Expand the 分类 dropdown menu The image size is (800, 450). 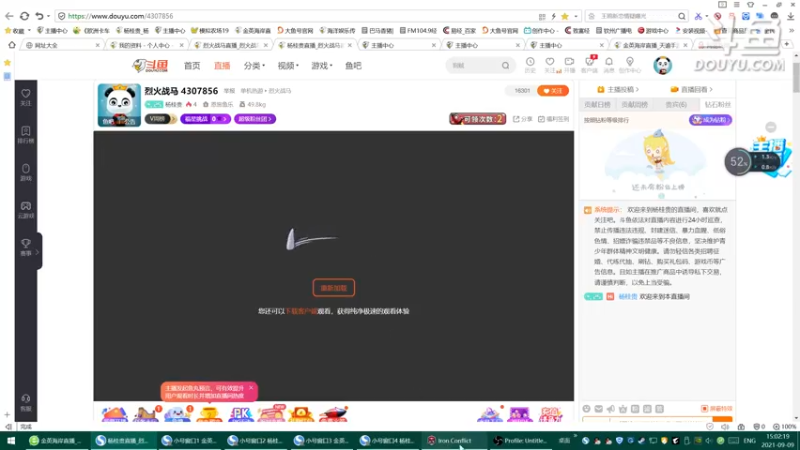254,66
